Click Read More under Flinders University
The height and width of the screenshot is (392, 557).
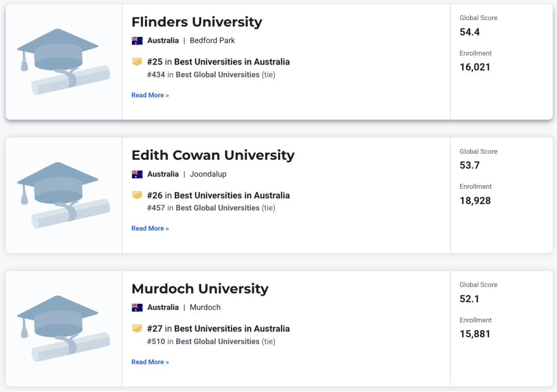(150, 95)
